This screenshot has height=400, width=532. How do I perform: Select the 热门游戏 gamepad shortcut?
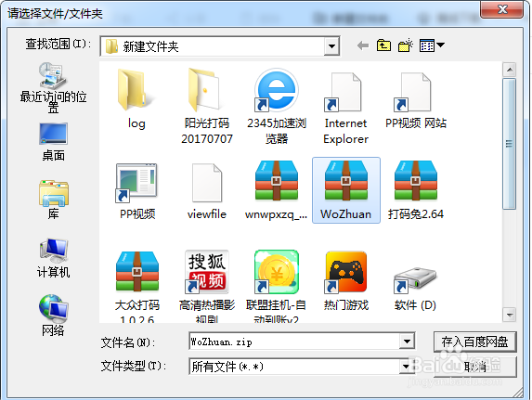point(345,281)
